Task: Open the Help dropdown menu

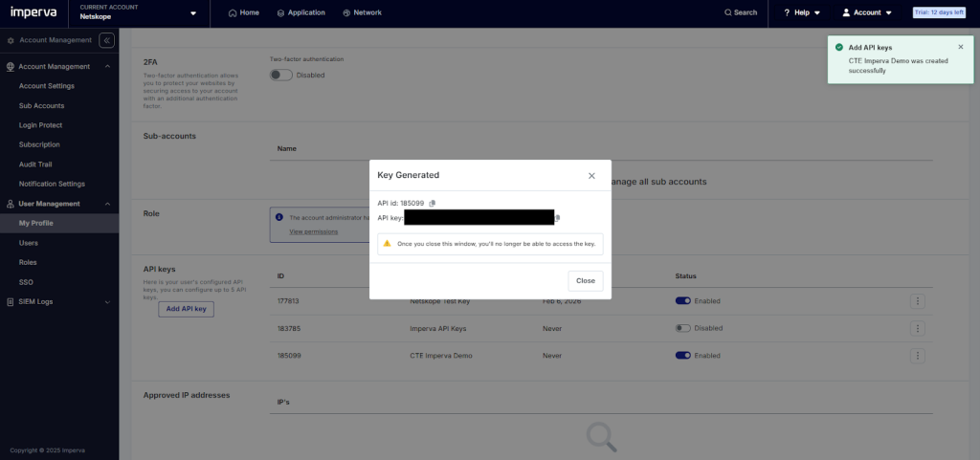Action: 802,12
